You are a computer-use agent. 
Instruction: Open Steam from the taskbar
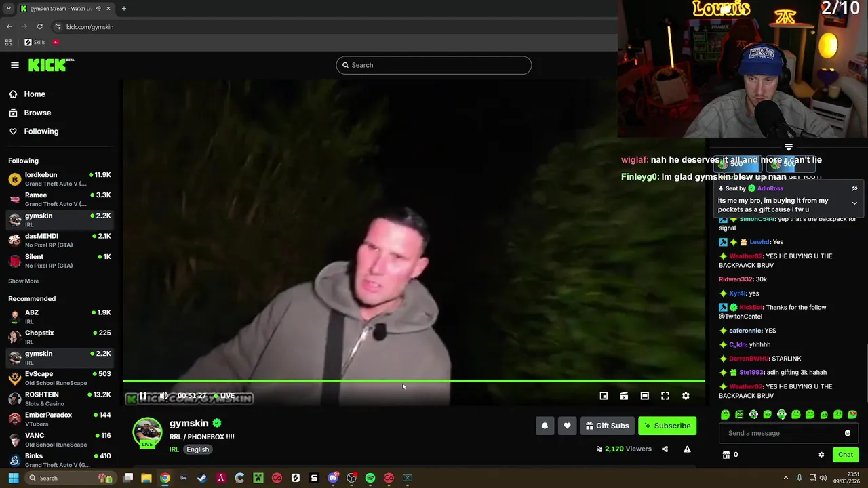[x=202, y=478]
